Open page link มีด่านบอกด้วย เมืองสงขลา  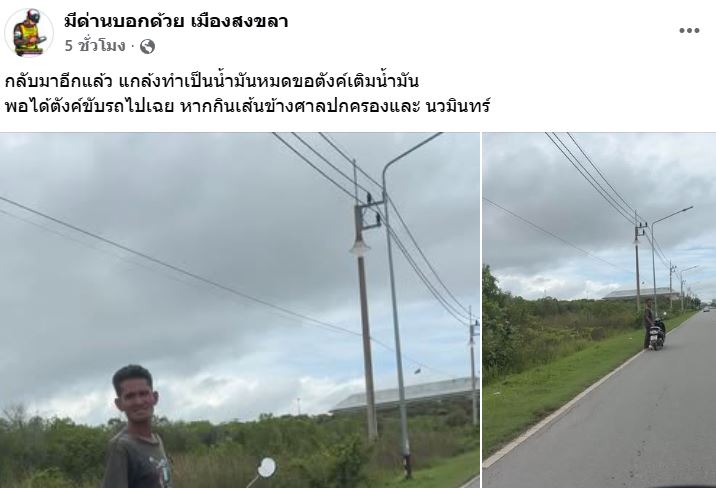pyautogui.click(x=176, y=21)
